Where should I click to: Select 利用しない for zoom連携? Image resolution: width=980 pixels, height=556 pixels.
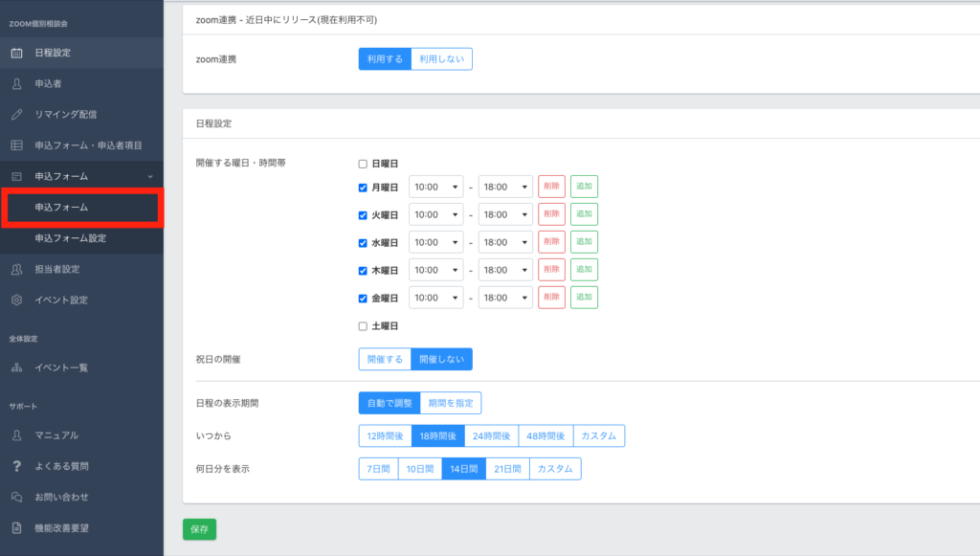pyautogui.click(x=441, y=59)
